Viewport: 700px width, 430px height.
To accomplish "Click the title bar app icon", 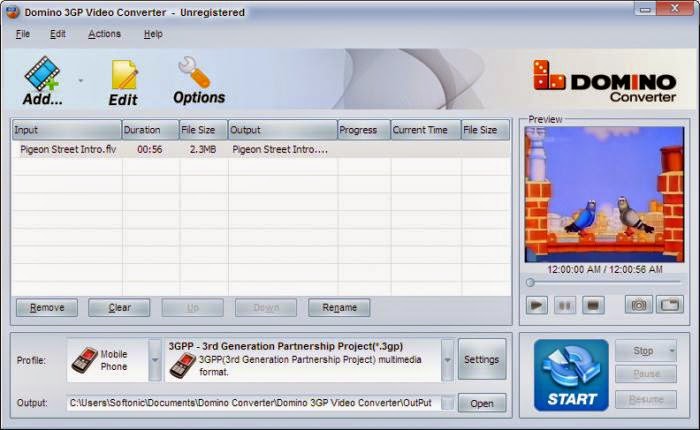I will tap(12, 12).
